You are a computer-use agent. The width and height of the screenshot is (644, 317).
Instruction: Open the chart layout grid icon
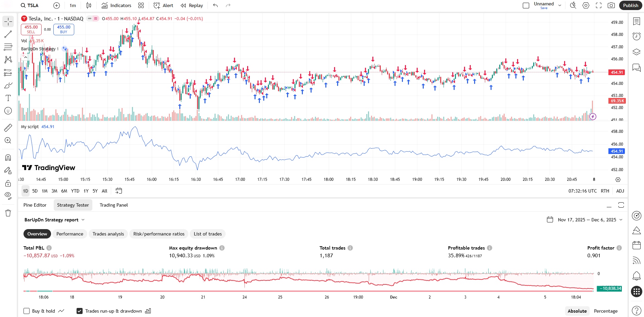141,5
